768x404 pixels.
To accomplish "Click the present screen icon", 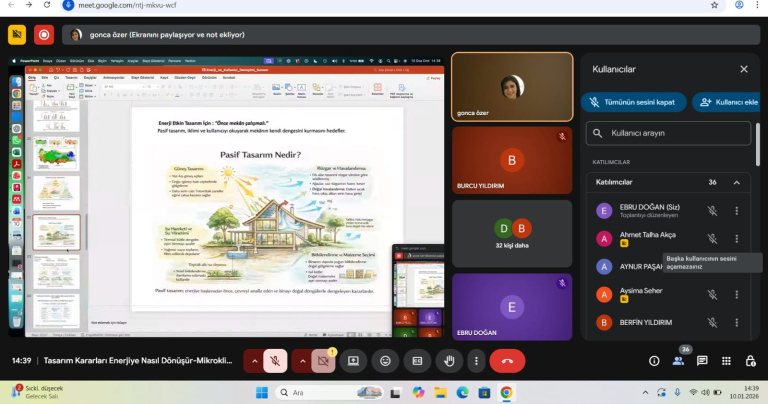I will coord(353,361).
